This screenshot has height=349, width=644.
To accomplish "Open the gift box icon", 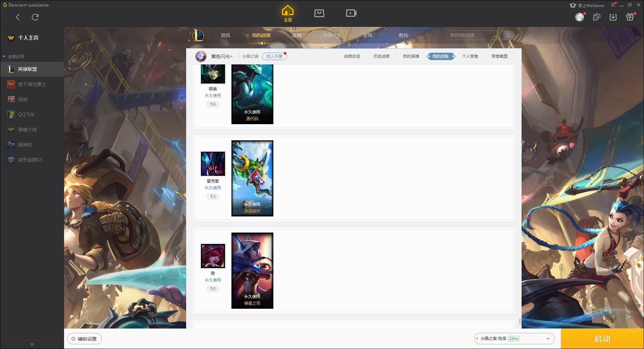I will click(630, 17).
